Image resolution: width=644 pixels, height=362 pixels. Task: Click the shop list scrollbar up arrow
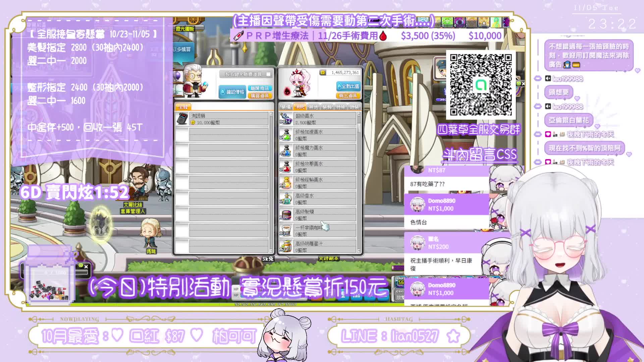click(271, 114)
